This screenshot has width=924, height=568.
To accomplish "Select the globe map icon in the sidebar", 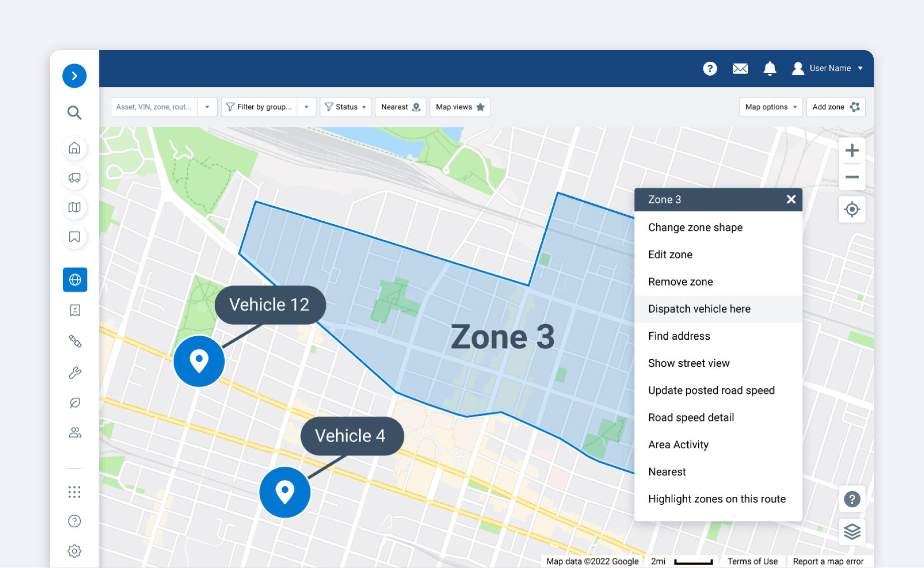I will click(x=75, y=279).
